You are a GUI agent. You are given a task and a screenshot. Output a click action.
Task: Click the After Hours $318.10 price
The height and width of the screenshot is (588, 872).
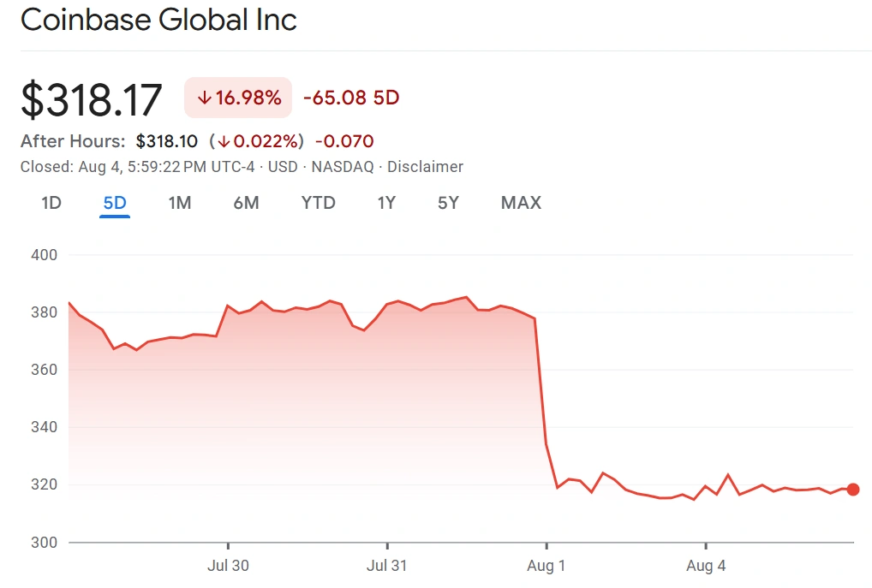(x=166, y=141)
